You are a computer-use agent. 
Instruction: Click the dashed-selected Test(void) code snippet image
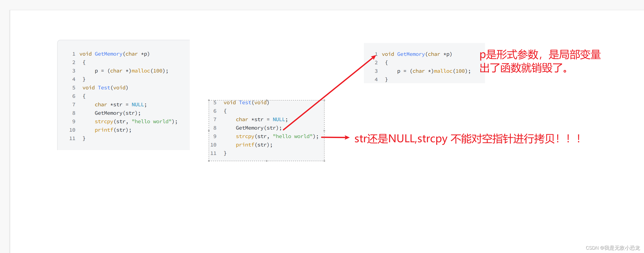pyautogui.click(x=267, y=131)
